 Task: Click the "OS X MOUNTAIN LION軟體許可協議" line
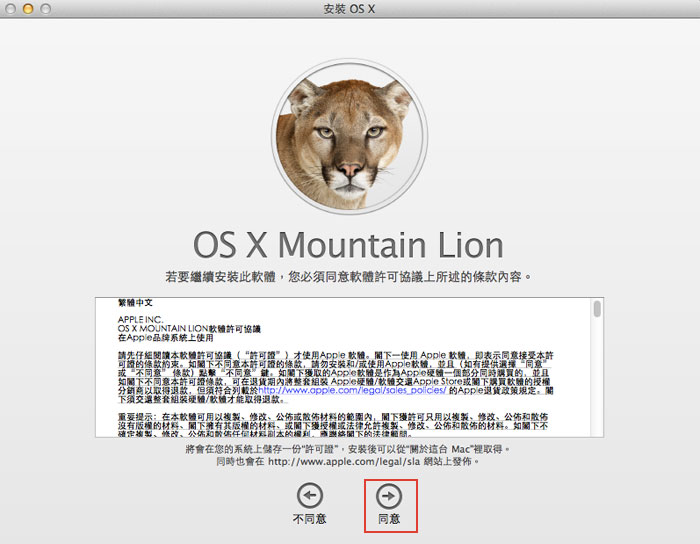point(189,328)
